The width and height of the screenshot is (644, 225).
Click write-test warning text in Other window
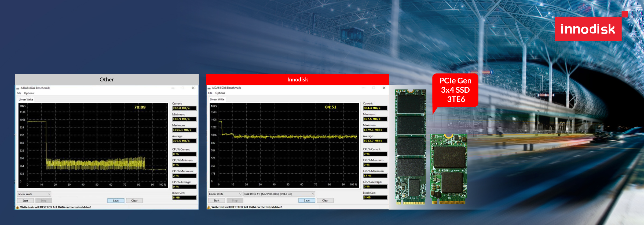coord(55,207)
